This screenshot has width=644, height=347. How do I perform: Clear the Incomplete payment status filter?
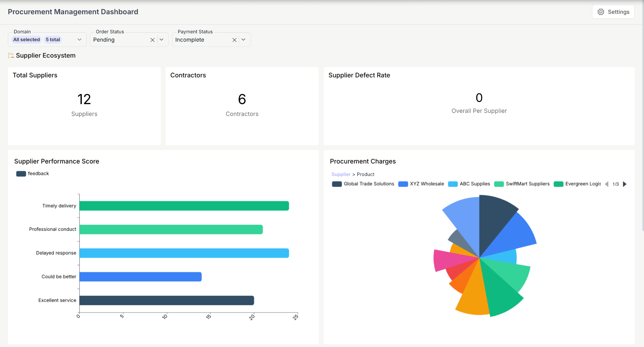234,40
